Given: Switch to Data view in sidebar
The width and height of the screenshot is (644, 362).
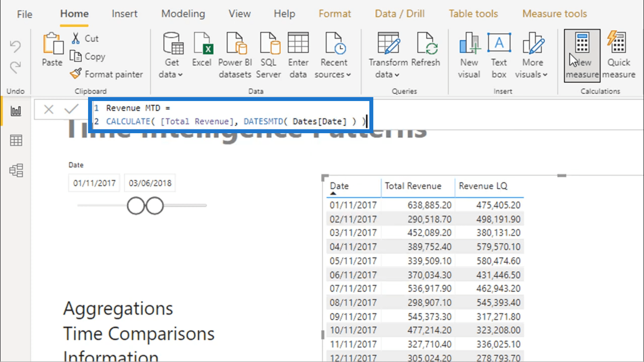Looking at the screenshot, I should tap(16, 140).
